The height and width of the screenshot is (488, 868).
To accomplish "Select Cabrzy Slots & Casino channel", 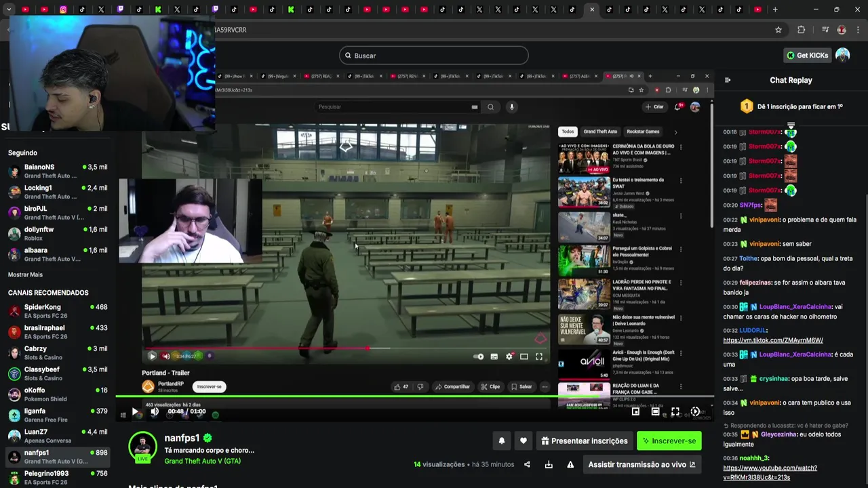I will click(x=58, y=353).
